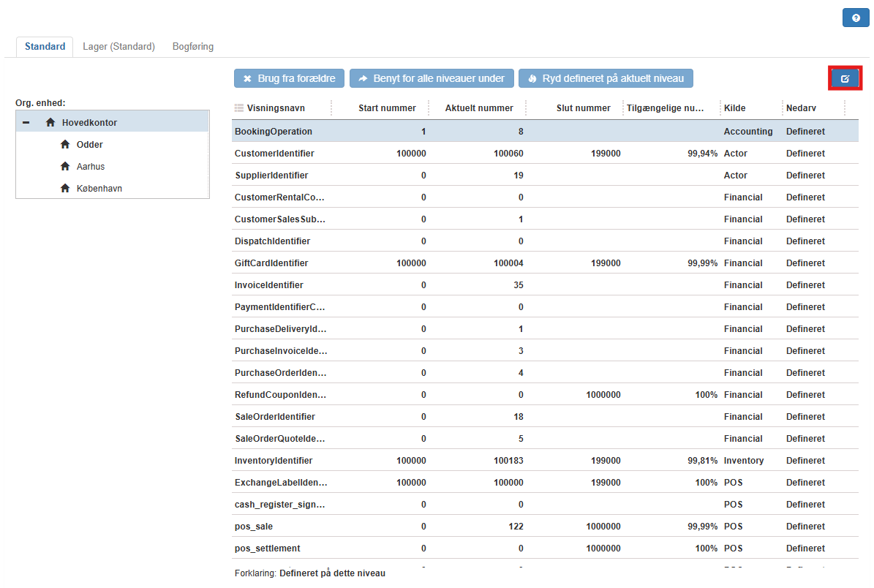Select the pos_sale row
Viewport: 874px width, 588px height.
coord(545,526)
